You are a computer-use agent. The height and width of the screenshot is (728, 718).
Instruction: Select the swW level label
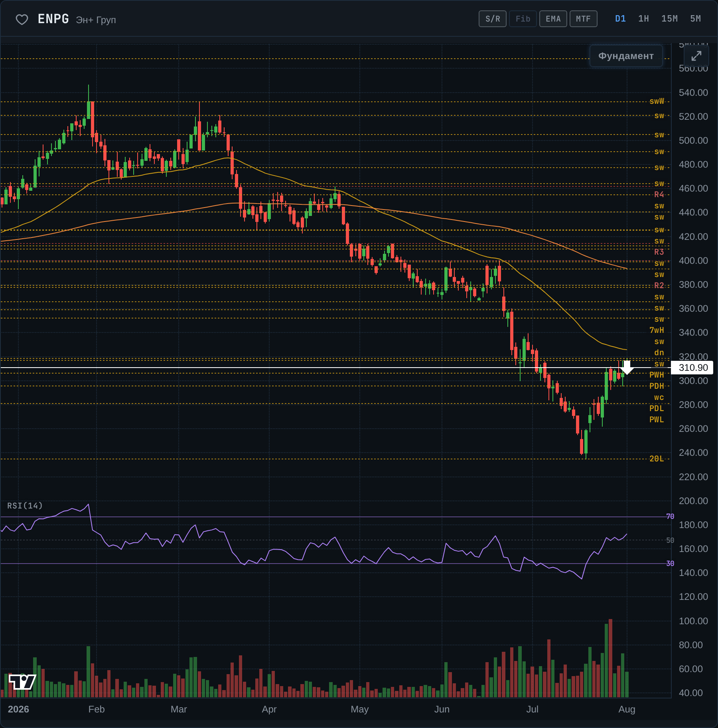657,101
